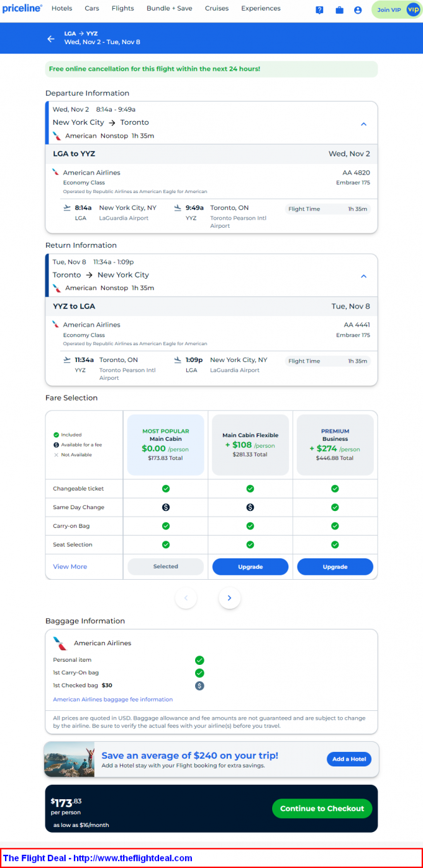Select the Main Cabin Flexible fare card
The image size is (423, 868).
coord(250,445)
